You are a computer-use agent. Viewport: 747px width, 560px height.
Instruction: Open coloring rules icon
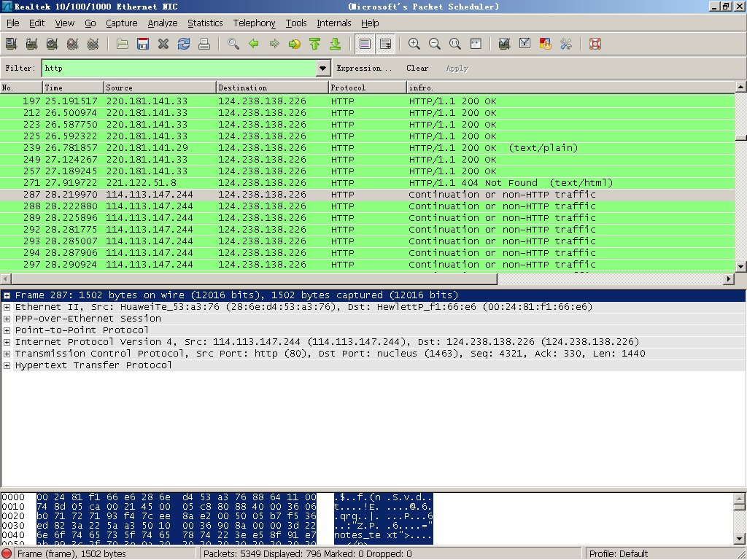point(546,44)
